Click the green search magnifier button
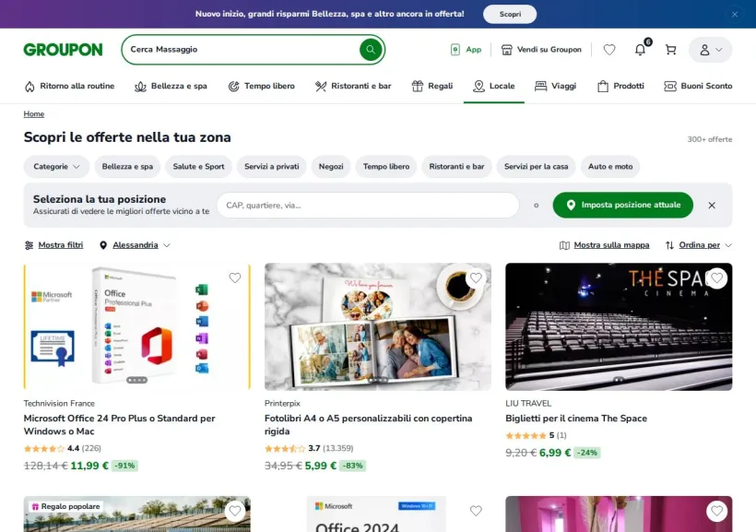Viewport: 756px width, 532px height. pos(371,50)
